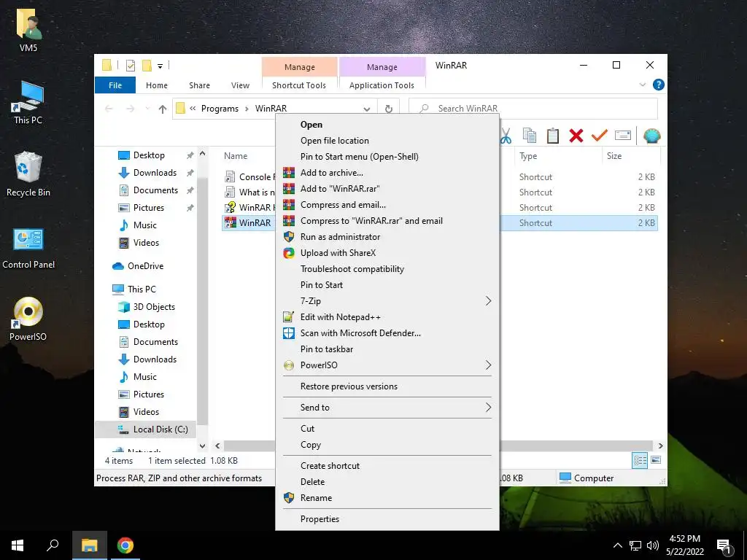The height and width of the screenshot is (560, 747).
Task: Switch to the View ribbon tab
Action: click(240, 85)
